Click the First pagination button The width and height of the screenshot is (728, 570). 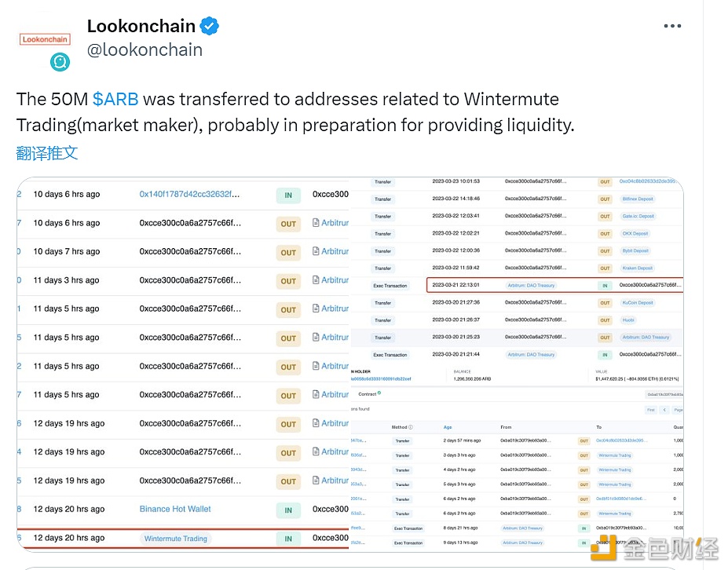[x=650, y=410]
